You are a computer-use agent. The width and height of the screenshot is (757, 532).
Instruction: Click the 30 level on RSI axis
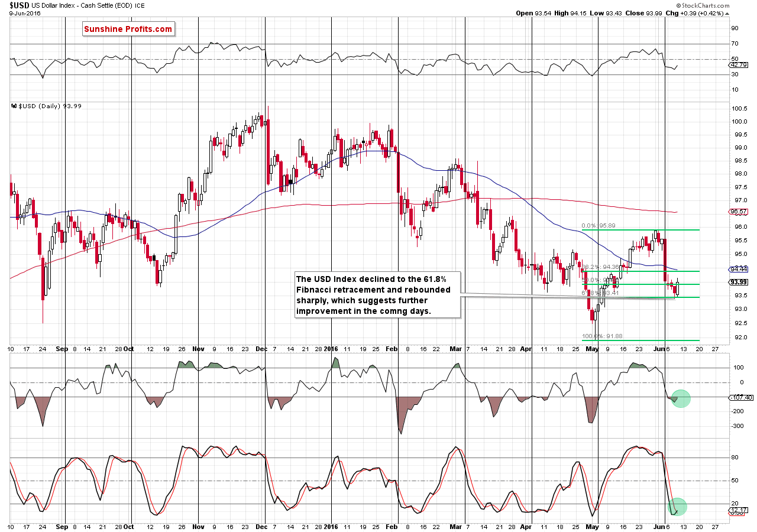click(736, 74)
